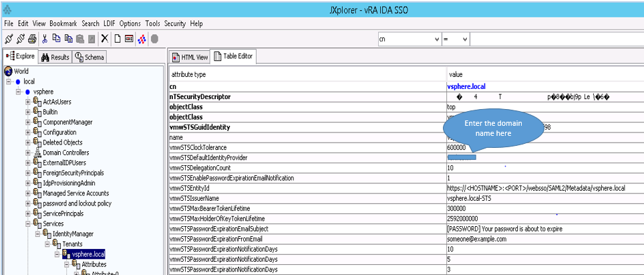Select the IdpProvisioningAdmin entry
The image size is (644, 275).
coord(70,183)
